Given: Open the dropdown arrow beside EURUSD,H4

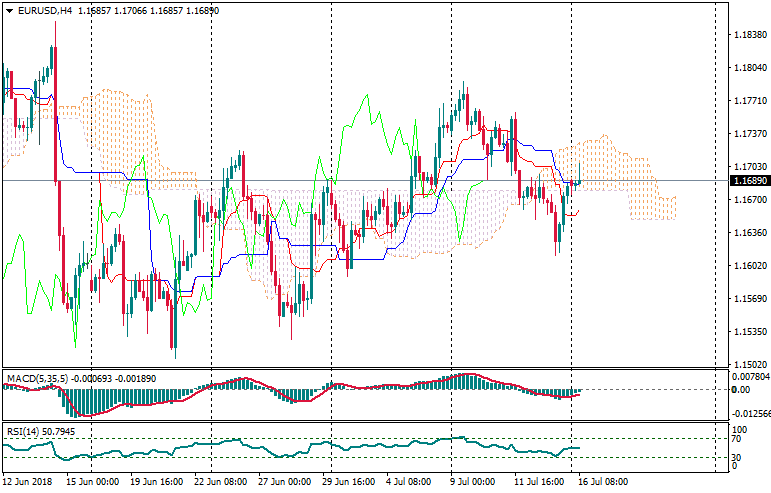Looking at the screenshot, I should (9, 10).
